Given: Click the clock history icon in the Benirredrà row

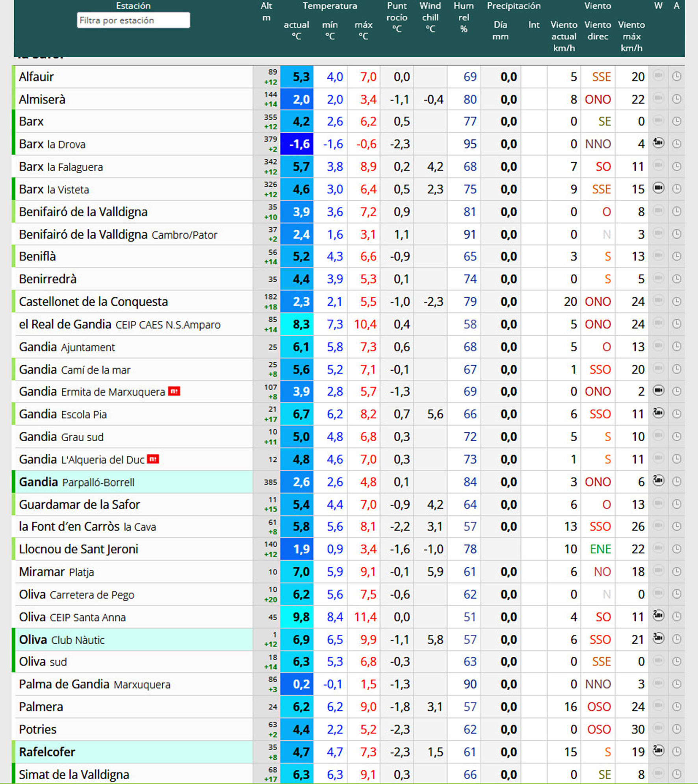Looking at the screenshot, I should click(677, 279).
